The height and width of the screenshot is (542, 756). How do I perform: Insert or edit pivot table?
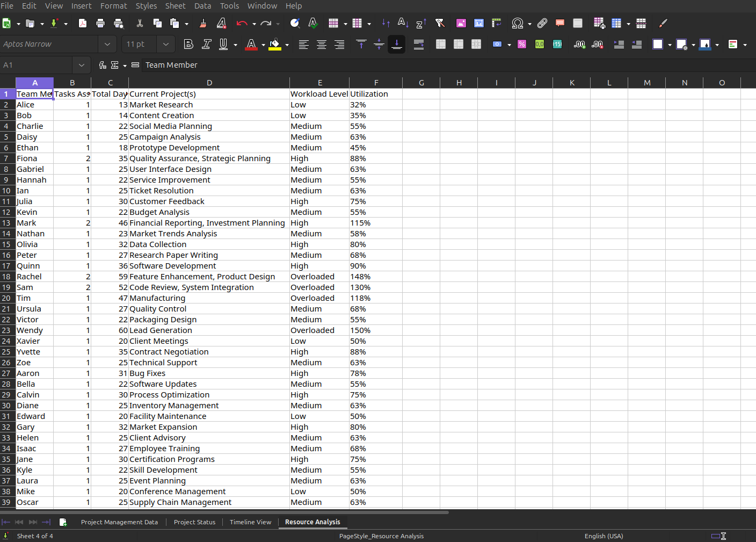497,23
